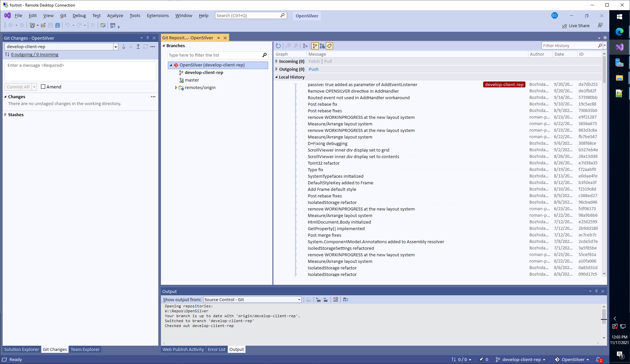Click the line history graph icon
This screenshot has height=364, width=630.
[305, 46]
